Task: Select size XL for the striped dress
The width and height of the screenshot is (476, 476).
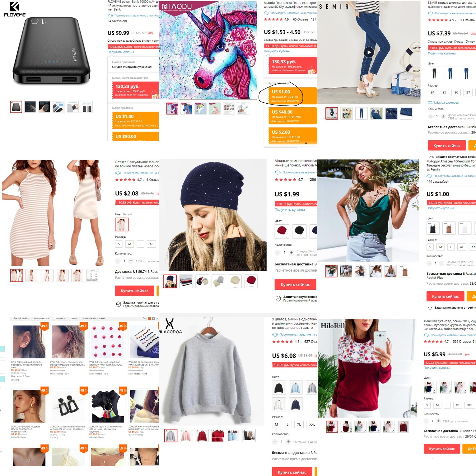Action: 152,244
